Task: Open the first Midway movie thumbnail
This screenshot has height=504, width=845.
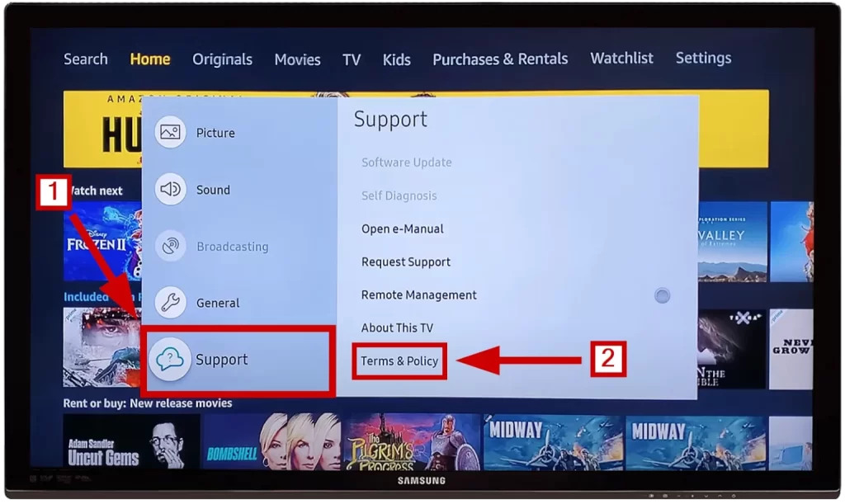Action: [554, 442]
